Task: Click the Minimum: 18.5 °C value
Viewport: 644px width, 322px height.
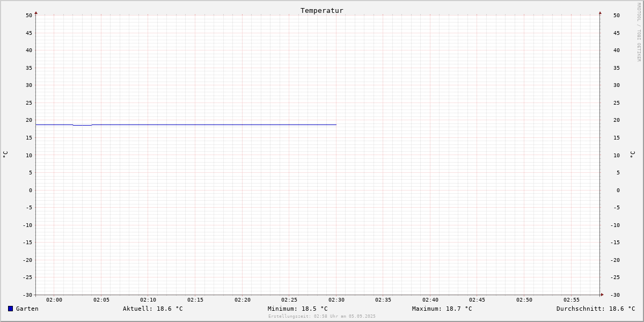Action: (298, 309)
